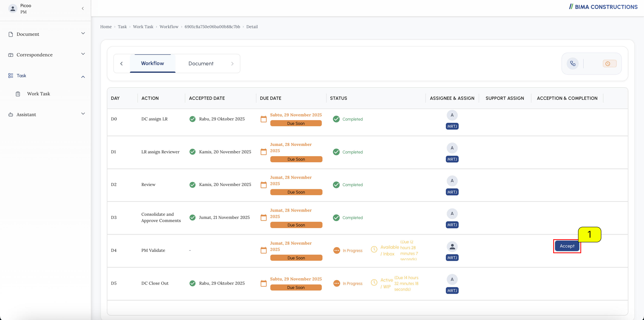Click the orange clock history icon
This screenshot has height=320, width=644.
(x=609, y=63)
